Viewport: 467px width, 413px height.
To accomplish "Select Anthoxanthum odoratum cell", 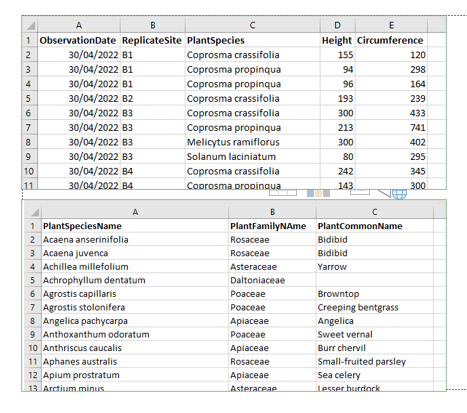I will coord(135,334).
